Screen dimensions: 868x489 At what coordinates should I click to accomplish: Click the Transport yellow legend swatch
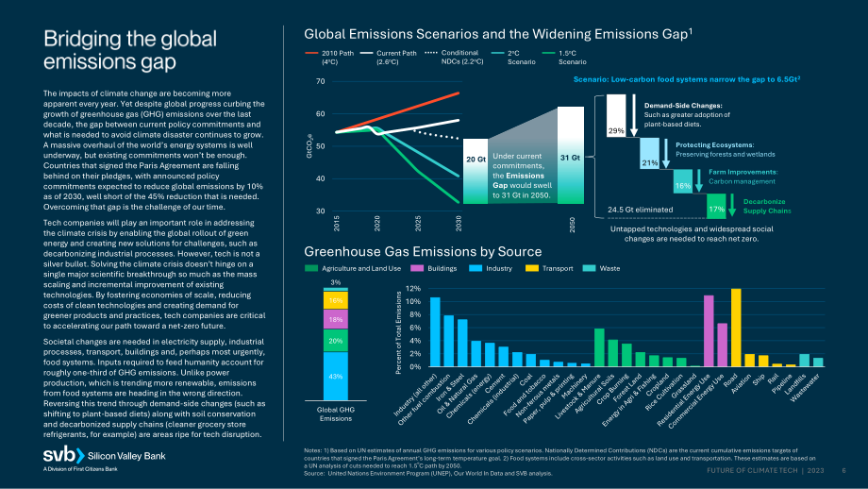(x=531, y=269)
